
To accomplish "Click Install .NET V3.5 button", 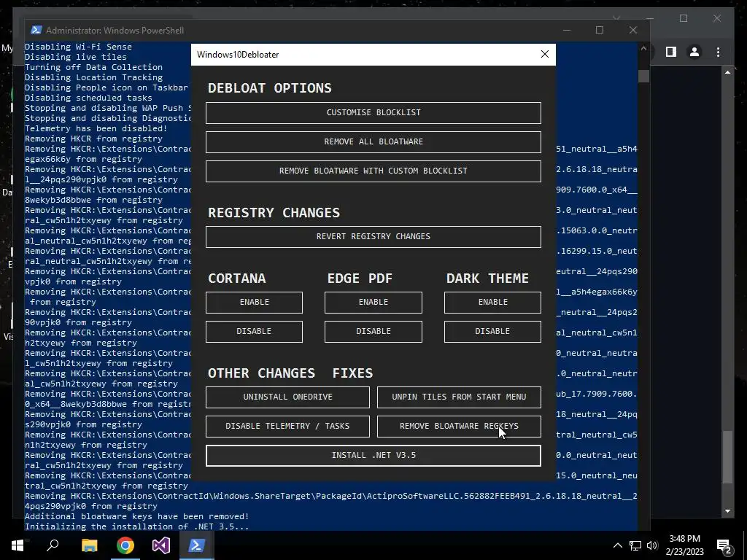I will click(x=373, y=456).
